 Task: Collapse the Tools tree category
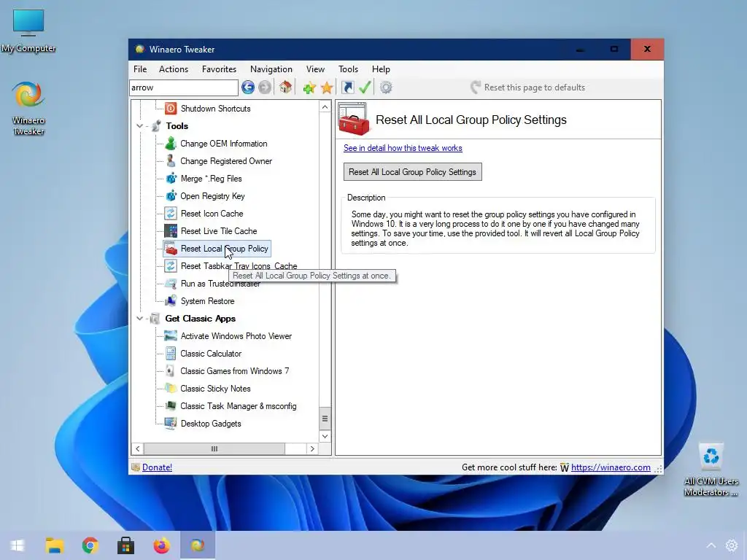[x=139, y=126]
